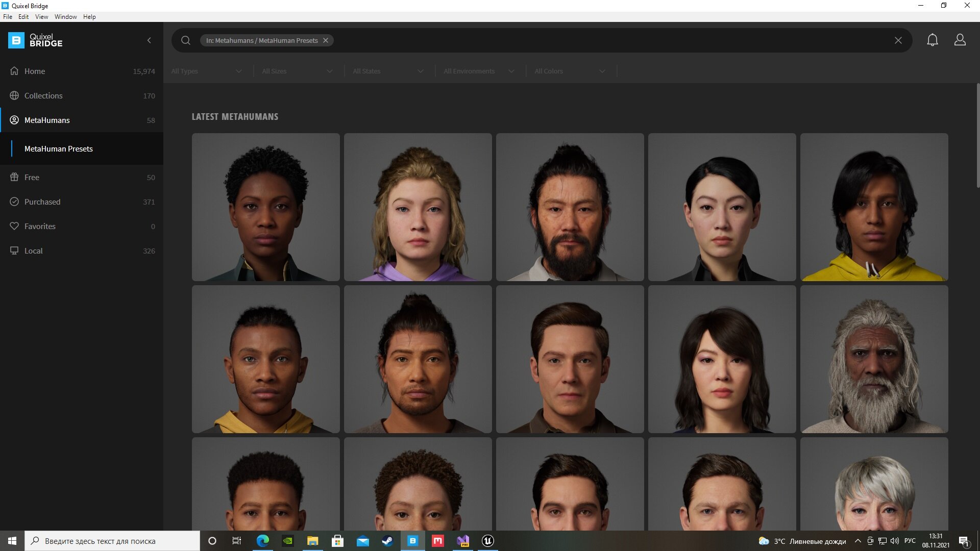The height and width of the screenshot is (551, 980).
Task: Select the blonde woman in purple hoodie
Action: tap(418, 207)
